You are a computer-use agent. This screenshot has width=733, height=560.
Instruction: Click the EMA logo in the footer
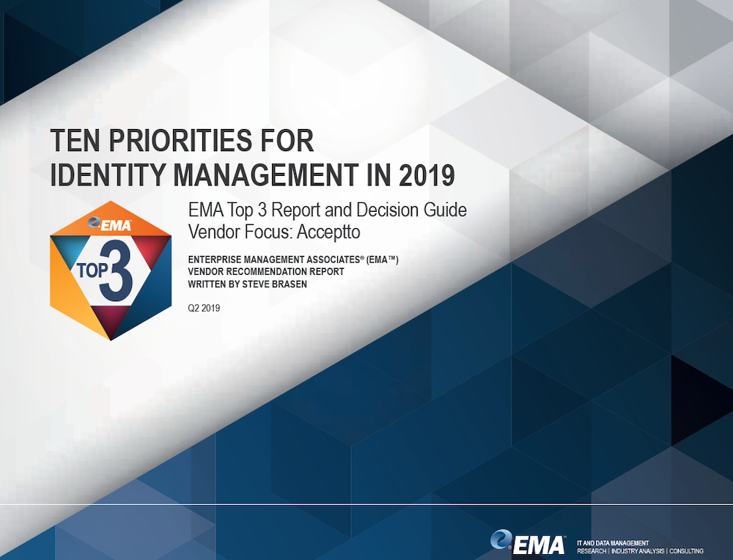pos(528,542)
